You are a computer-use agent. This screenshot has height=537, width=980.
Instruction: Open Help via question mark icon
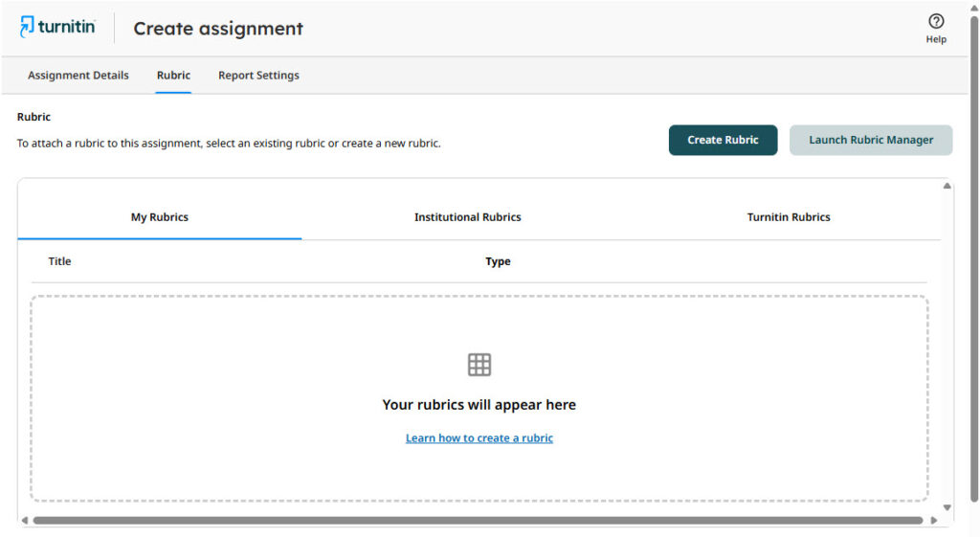pyautogui.click(x=936, y=22)
